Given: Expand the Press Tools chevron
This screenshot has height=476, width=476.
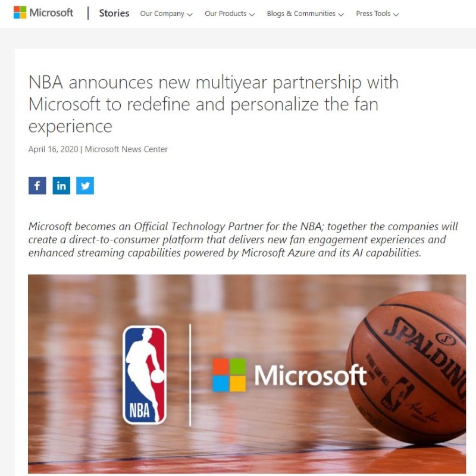Looking at the screenshot, I should (x=396, y=14).
